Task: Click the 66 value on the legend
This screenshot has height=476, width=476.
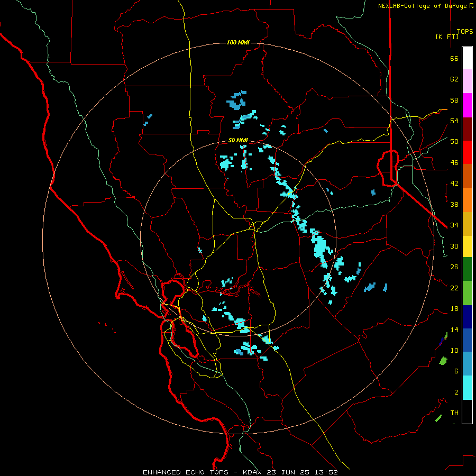Action: (454, 58)
